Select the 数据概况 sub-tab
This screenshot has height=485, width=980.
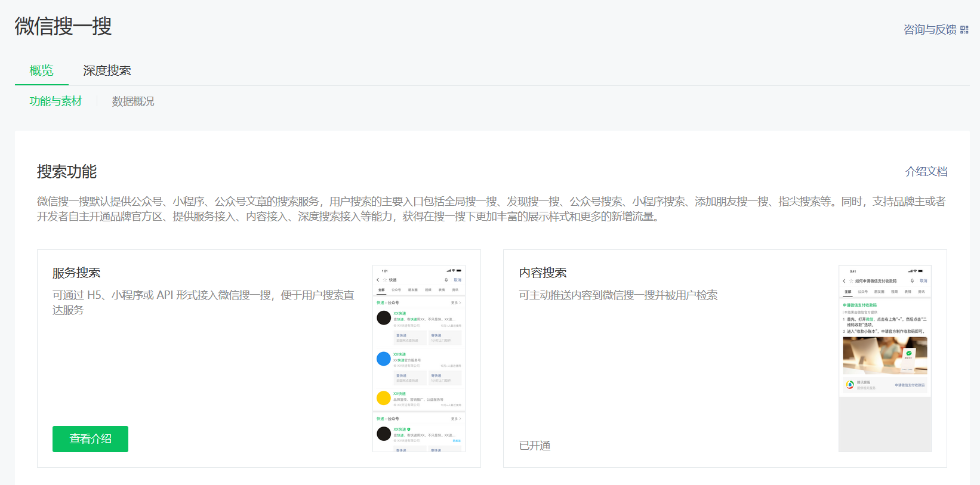[133, 101]
